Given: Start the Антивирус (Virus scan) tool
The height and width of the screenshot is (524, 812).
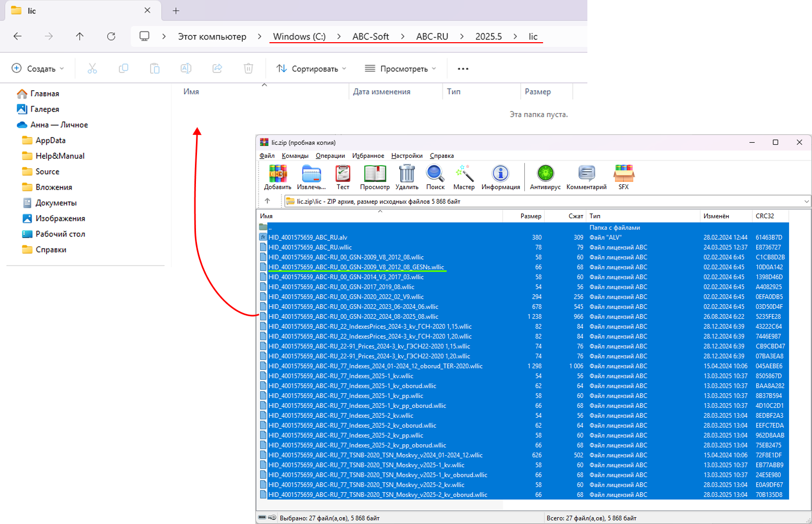Looking at the screenshot, I should tap(545, 177).
